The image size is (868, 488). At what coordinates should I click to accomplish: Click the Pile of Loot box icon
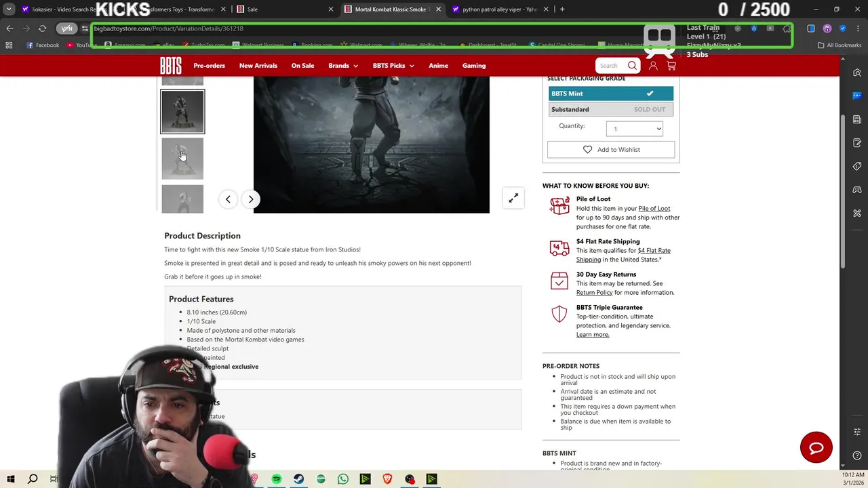(559, 205)
